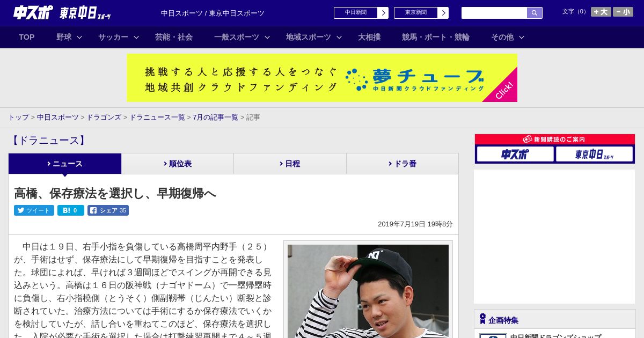Switch to the 日程 tab
Screen dimensions: 644x338
[290, 164]
